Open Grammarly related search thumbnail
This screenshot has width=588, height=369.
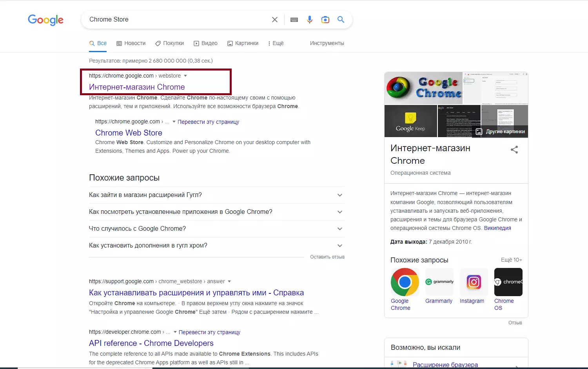pos(439,282)
